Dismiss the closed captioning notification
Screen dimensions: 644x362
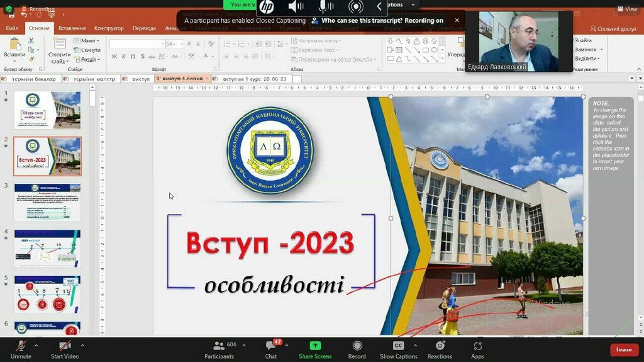click(x=457, y=20)
